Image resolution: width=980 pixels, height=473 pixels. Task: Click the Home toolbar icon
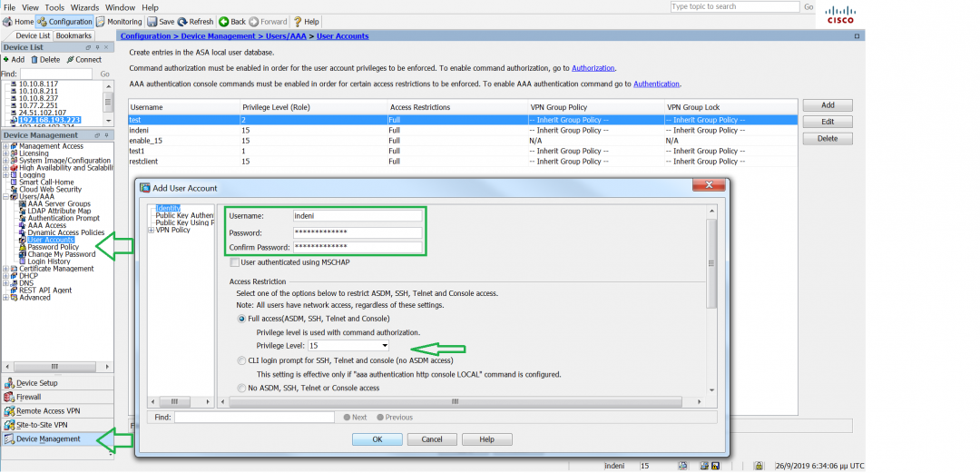8,21
